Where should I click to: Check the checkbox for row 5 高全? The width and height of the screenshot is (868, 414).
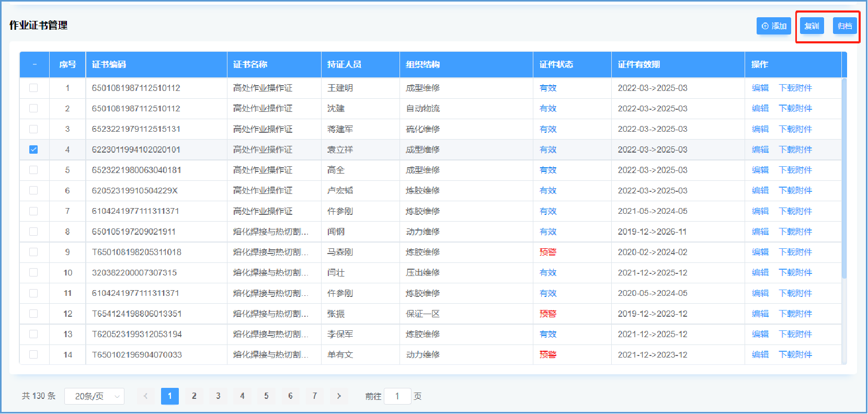click(33, 170)
